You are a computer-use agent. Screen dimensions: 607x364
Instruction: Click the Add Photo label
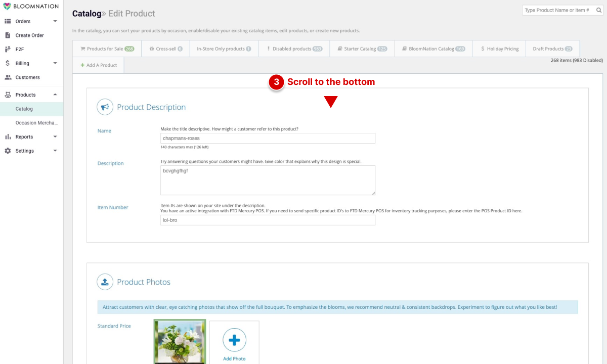click(x=234, y=358)
